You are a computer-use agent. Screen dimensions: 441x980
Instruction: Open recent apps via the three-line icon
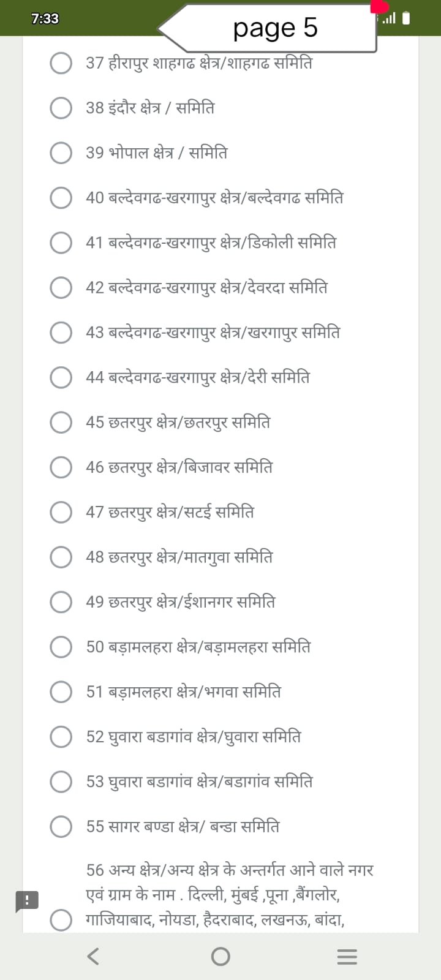pos(347,957)
